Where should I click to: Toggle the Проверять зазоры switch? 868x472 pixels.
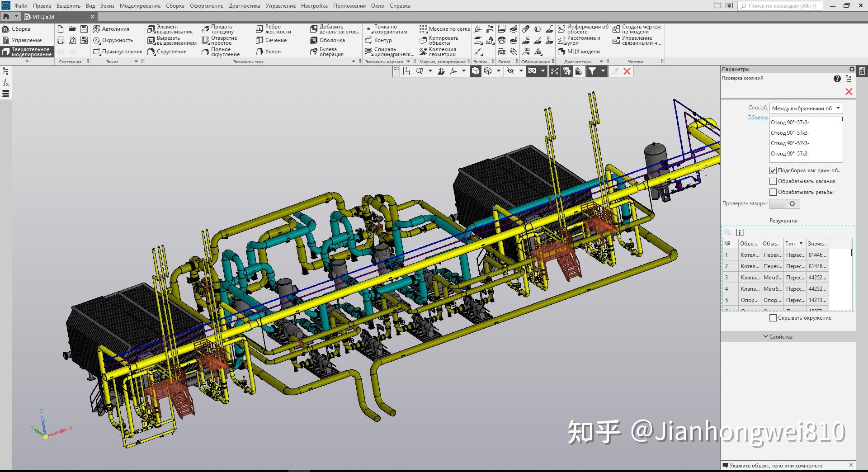[x=784, y=204]
